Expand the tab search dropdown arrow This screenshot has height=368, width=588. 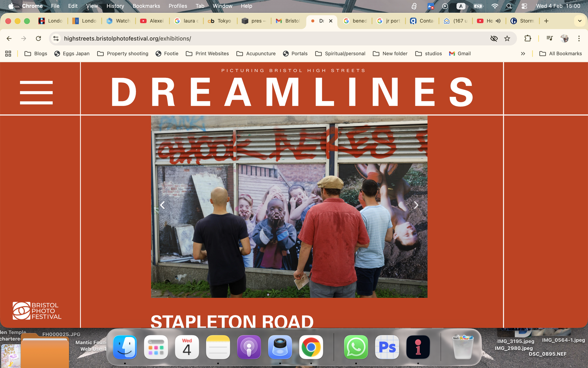580,21
